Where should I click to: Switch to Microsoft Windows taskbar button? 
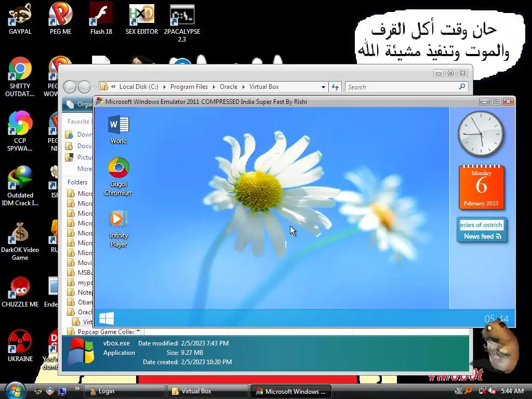pos(290,391)
